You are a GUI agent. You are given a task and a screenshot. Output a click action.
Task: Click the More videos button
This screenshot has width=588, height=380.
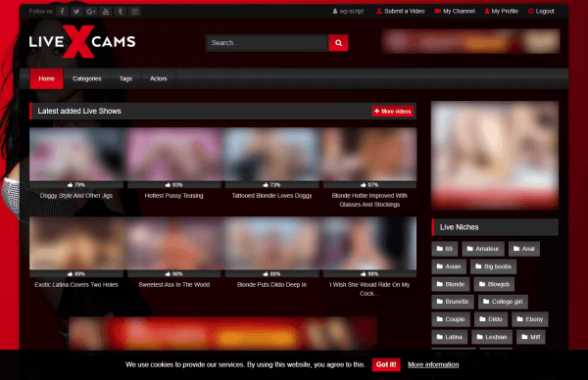(393, 112)
